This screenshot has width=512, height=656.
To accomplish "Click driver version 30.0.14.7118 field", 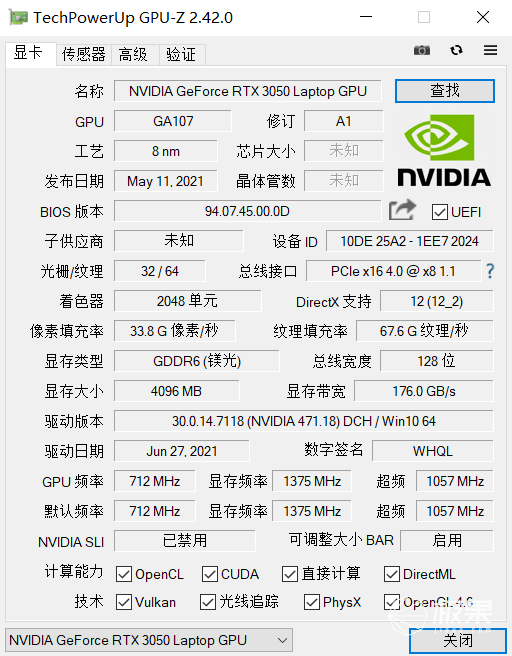I will [304, 421].
